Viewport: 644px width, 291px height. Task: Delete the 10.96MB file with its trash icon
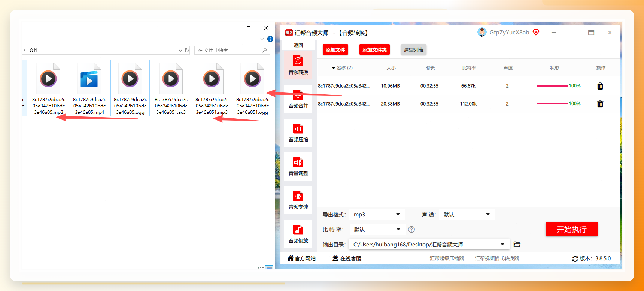click(x=600, y=86)
